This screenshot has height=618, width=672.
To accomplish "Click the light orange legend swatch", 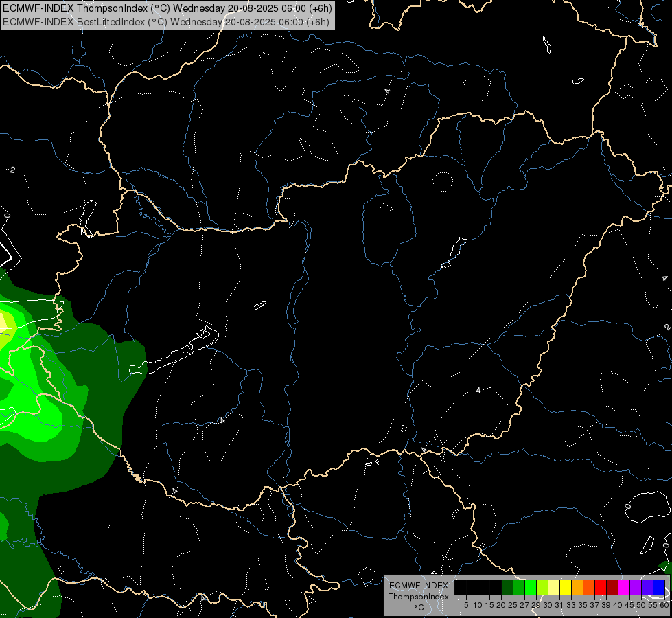I will (x=577, y=587).
